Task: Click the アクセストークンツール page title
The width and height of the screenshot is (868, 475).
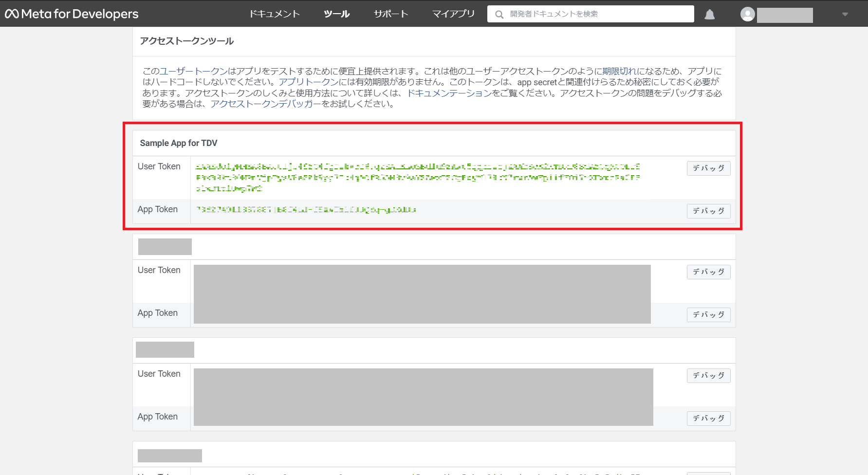Action: tap(187, 41)
